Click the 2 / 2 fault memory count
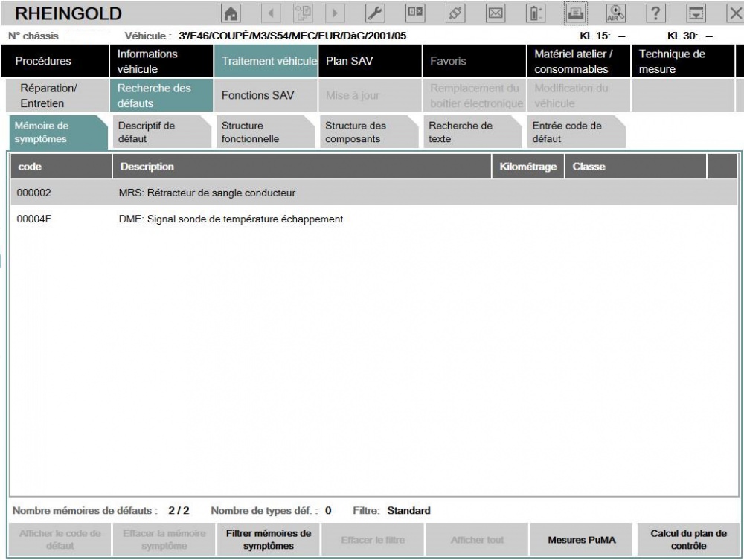744x560 pixels. click(x=179, y=511)
